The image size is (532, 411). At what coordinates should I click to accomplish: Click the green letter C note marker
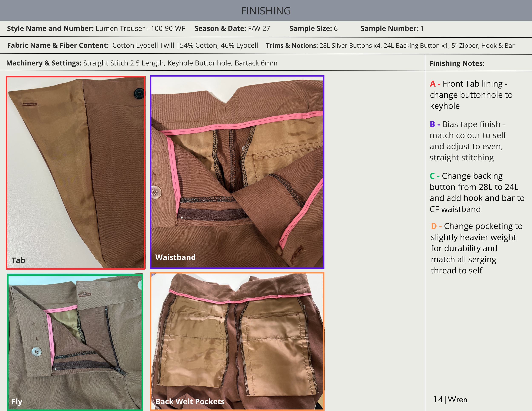[x=432, y=176]
